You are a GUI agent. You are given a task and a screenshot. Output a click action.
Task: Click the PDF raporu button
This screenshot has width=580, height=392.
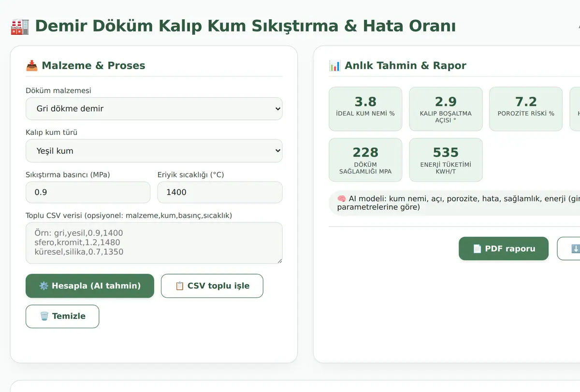tap(504, 248)
